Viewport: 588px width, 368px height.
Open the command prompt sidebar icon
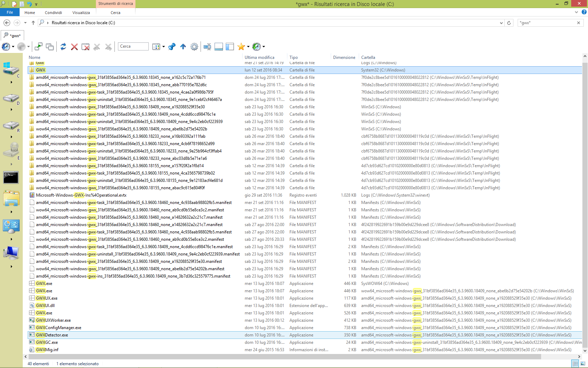(11, 178)
